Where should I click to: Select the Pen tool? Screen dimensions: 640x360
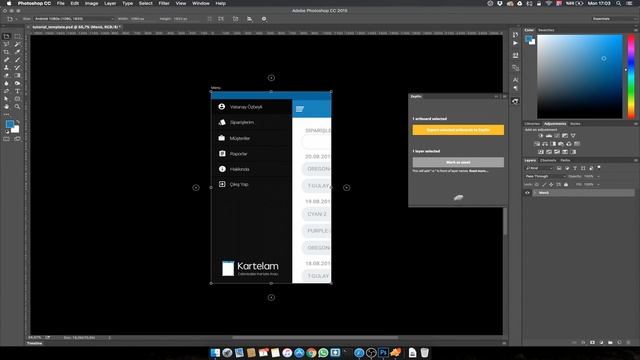6,91
